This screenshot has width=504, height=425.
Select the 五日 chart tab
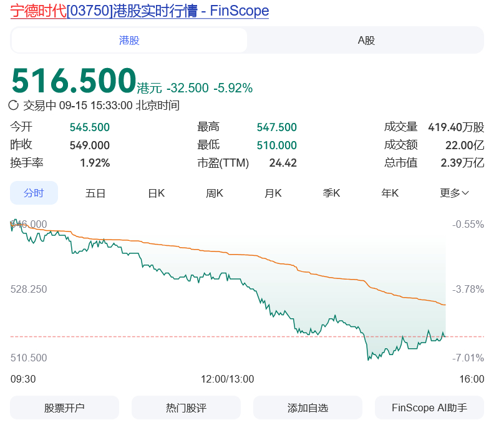(x=95, y=193)
